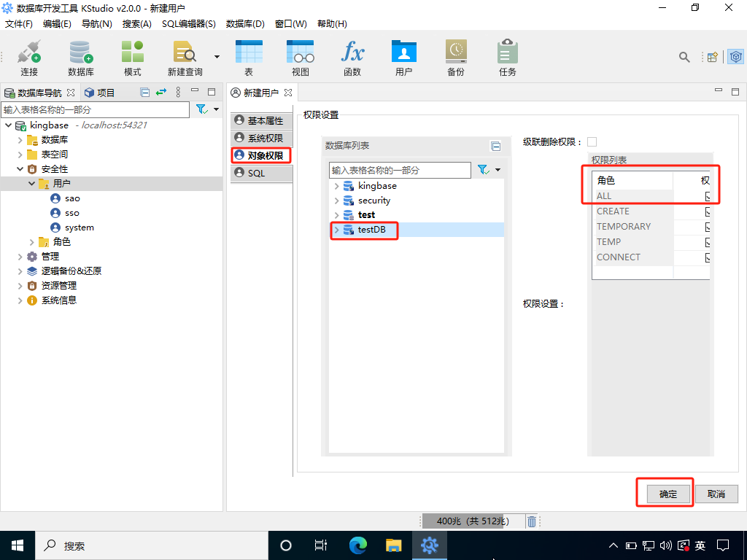Image resolution: width=747 pixels, height=560 pixels.
Task: Expand the 数据库 folder in navigator
Action: [20, 140]
